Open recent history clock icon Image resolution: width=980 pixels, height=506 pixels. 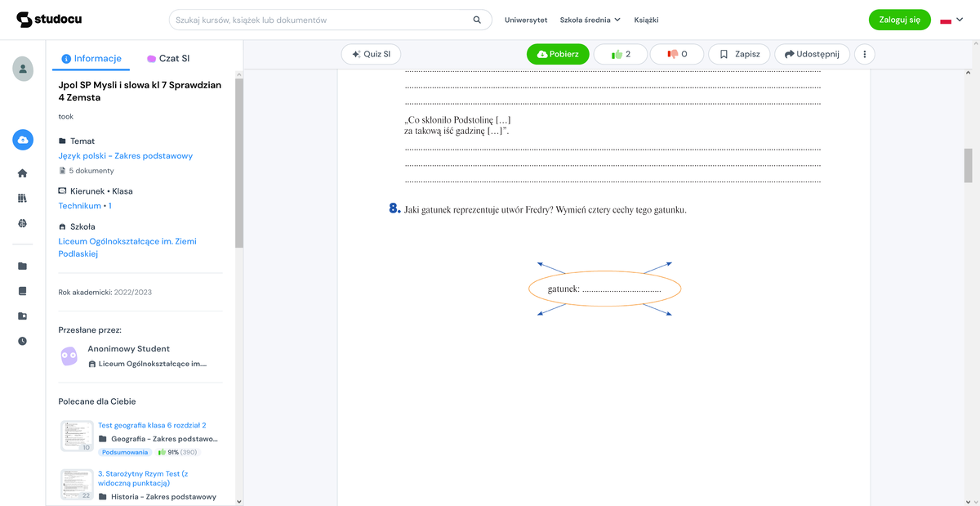click(x=22, y=341)
